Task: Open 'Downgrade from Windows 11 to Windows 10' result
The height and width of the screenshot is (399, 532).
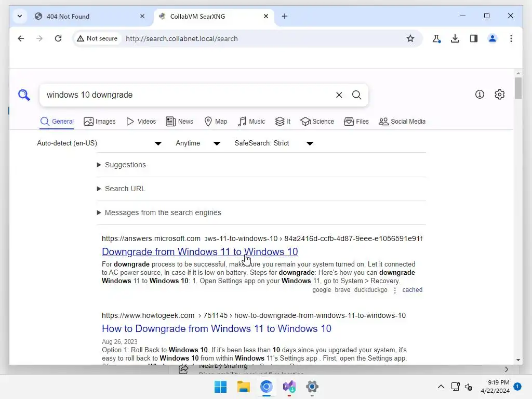Action: (x=200, y=252)
